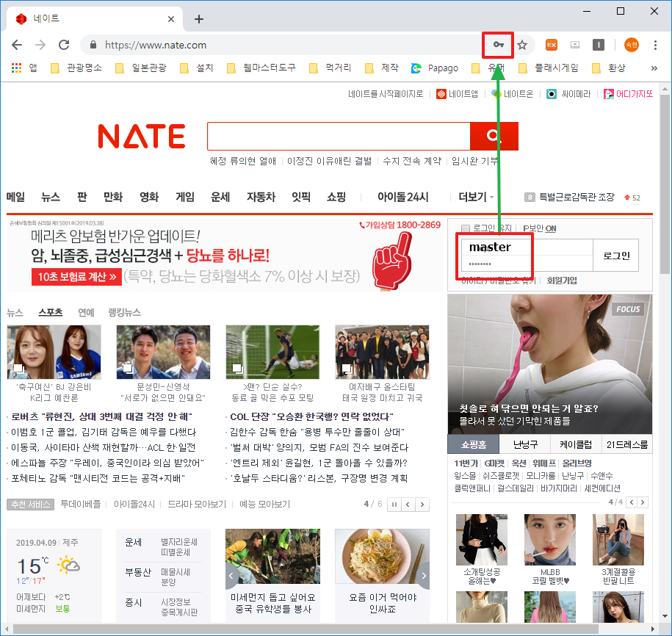The height and width of the screenshot is (636, 672).
Task: Click the gray monitor extension icon
Action: (575, 45)
